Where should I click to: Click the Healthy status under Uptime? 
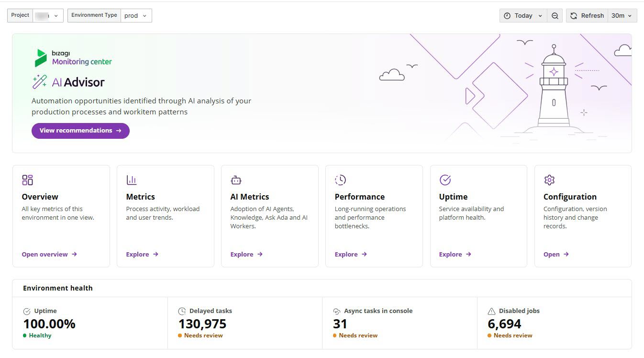37,336
